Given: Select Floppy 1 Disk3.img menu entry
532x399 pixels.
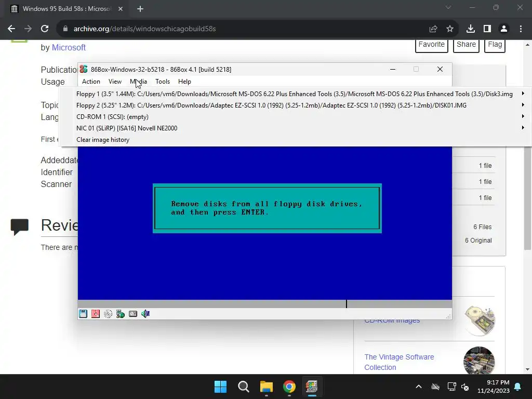Looking at the screenshot, I should pyautogui.click(x=295, y=94).
